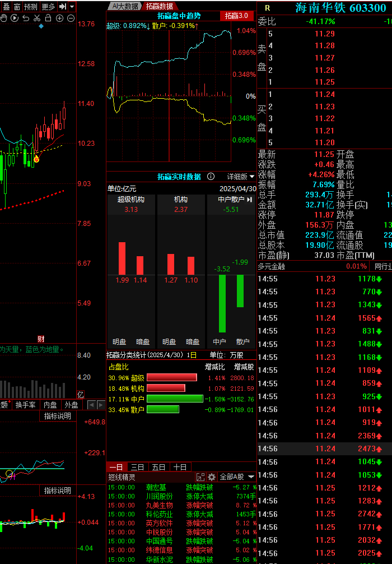392x564 pixels.
Task: Click the blue diamond marker above the chart
Action: coord(41,26)
